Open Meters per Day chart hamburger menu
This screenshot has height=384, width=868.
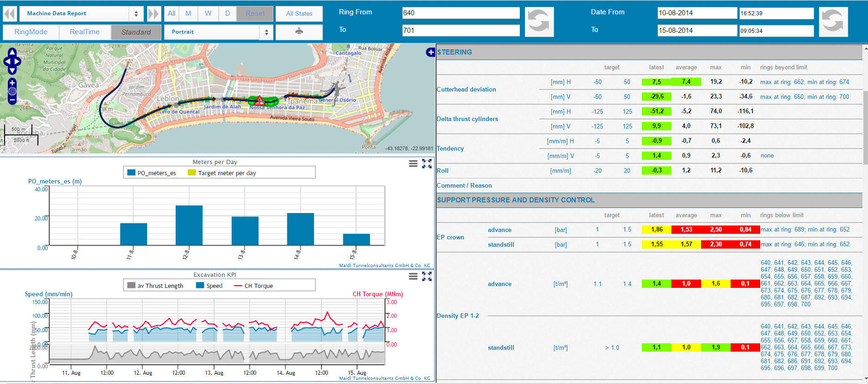pos(413,164)
